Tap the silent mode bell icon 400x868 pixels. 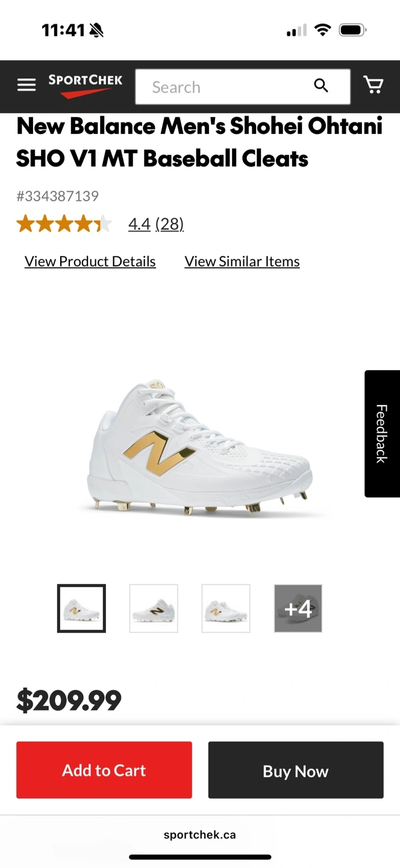point(96,30)
